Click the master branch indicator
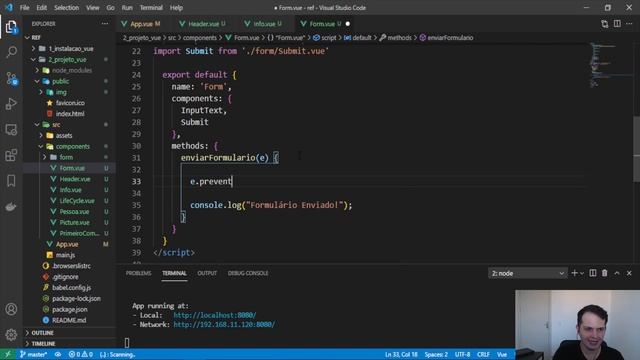Image resolution: width=640 pixels, height=360 pixels. tap(33, 354)
